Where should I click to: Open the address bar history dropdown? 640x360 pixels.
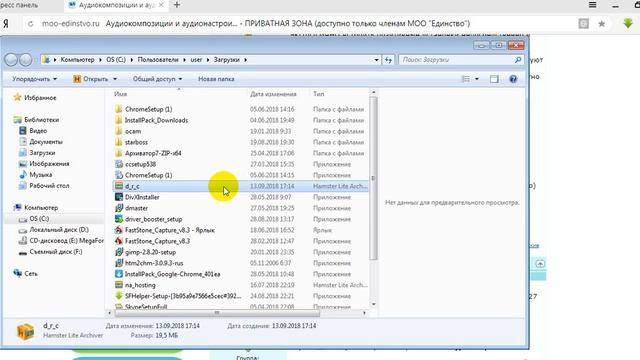coord(376,60)
